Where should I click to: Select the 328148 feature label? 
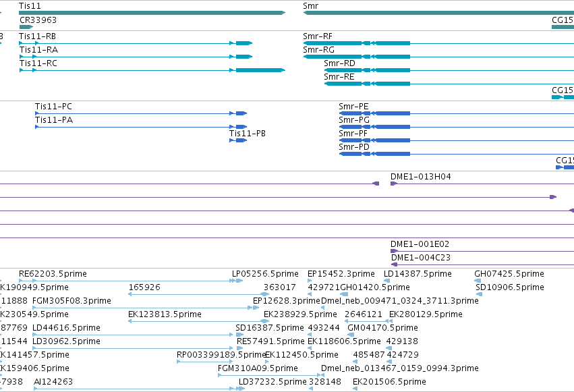coord(325,382)
